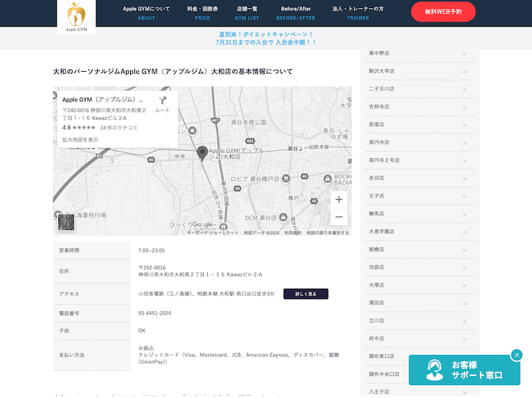Click the 無料WEB予約 button
Viewport: 532px width, 398px height.
(443, 12)
